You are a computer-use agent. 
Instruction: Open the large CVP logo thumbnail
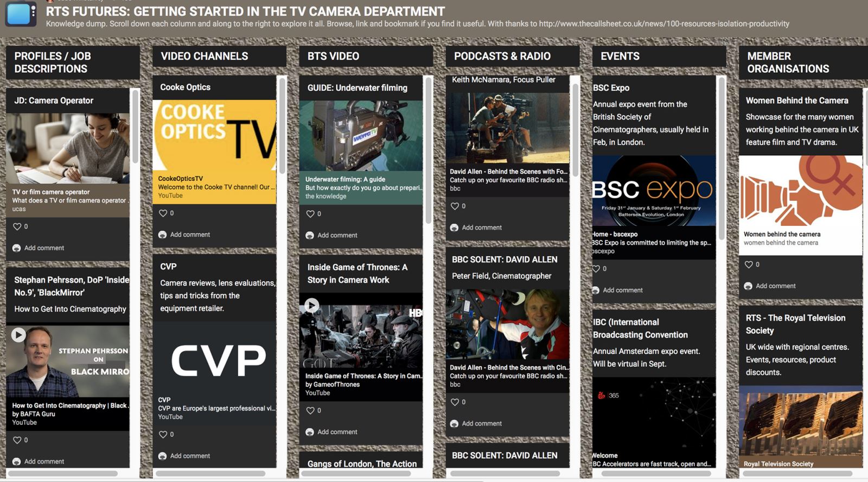[214, 358]
